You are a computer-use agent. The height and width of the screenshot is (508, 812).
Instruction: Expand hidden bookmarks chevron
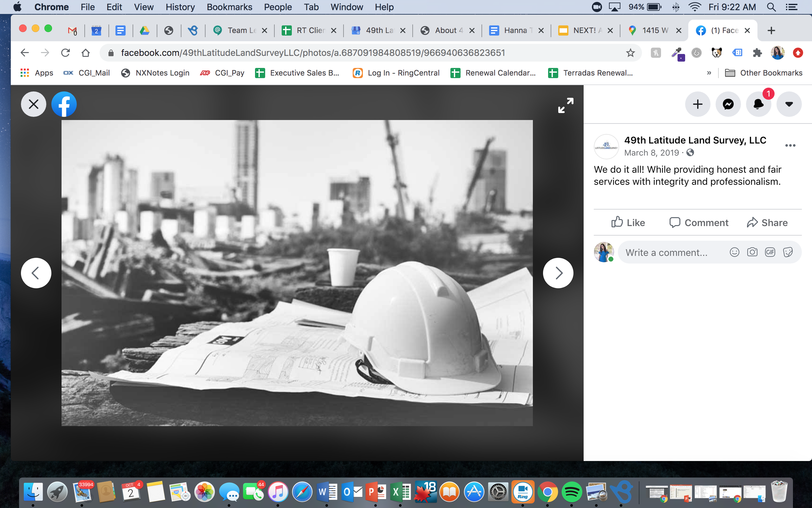point(709,73)
